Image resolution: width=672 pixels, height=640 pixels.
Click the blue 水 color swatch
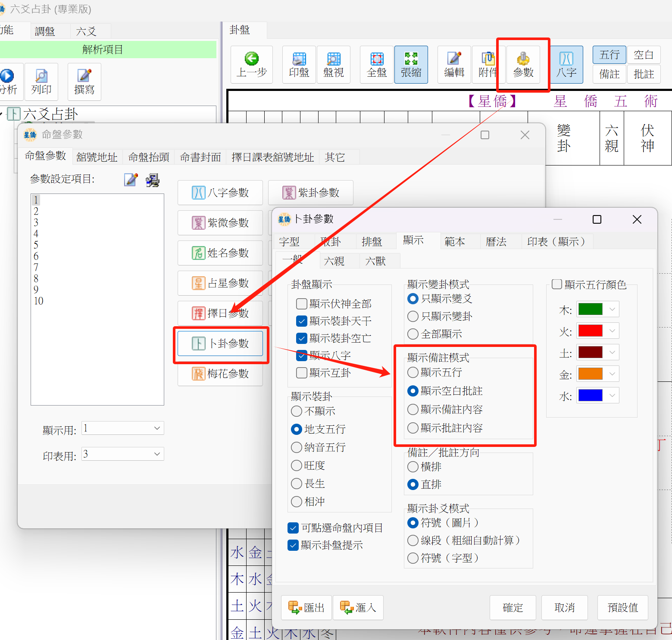click(590, 396)
